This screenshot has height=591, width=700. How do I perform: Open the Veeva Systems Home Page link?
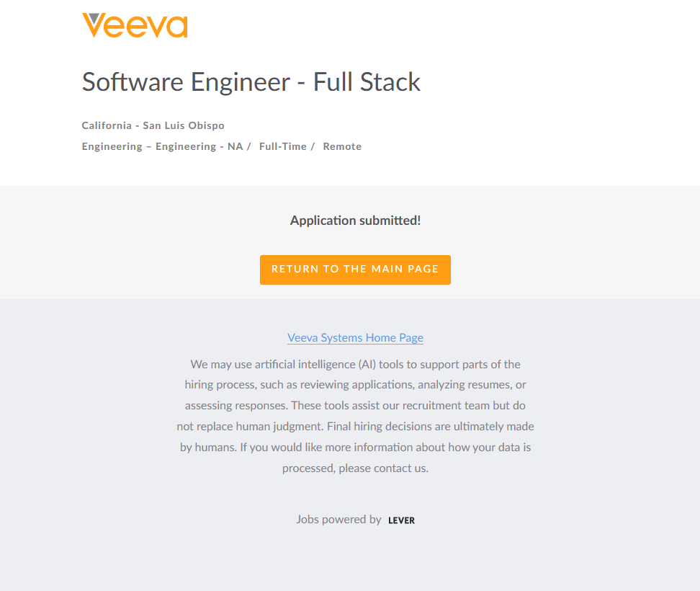pyautogui.click(x=355, y=337)
